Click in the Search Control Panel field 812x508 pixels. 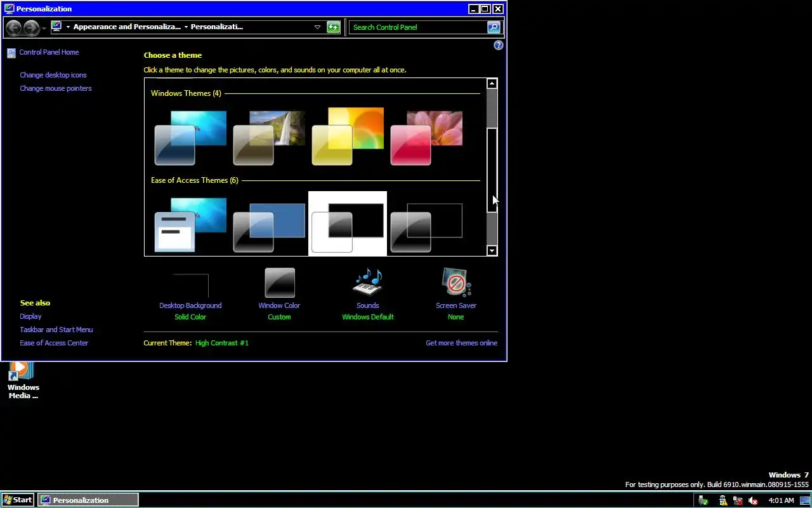(417, 27)
